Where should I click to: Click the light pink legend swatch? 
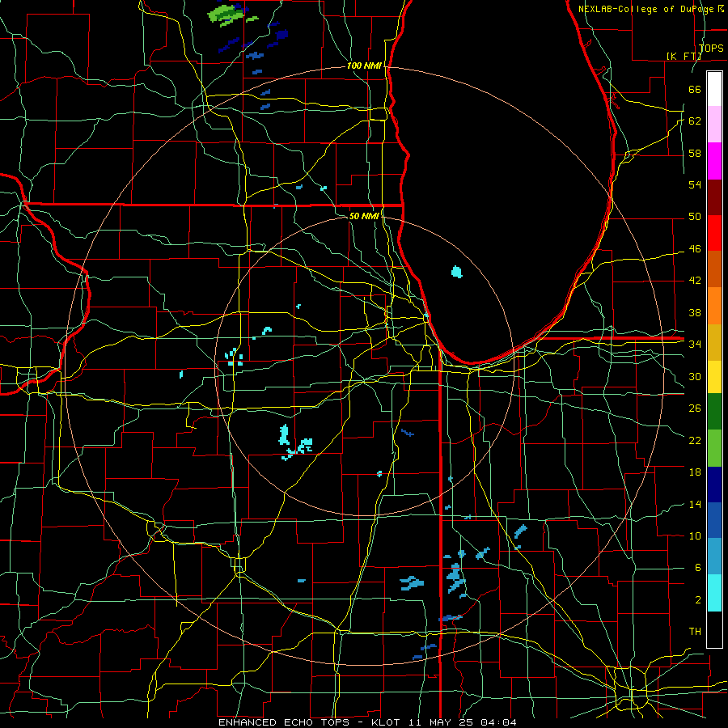point(714,125)
